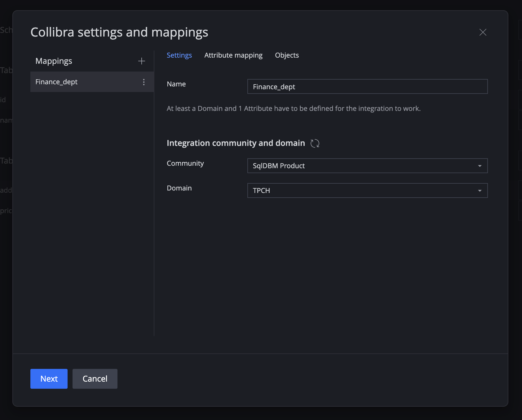This screenshot has height=420, width=522.
Task: Close the Collibra settings dialog
Action: tap(483, 32)
